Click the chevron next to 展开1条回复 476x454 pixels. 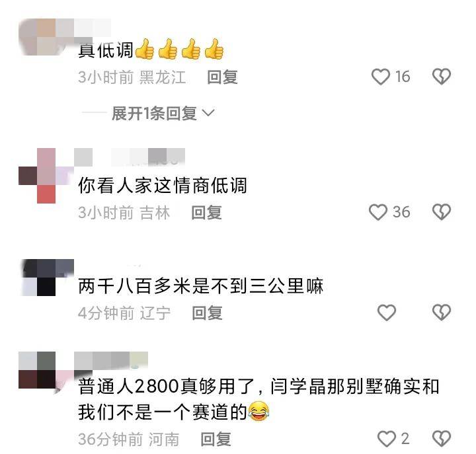coord(208,113)
